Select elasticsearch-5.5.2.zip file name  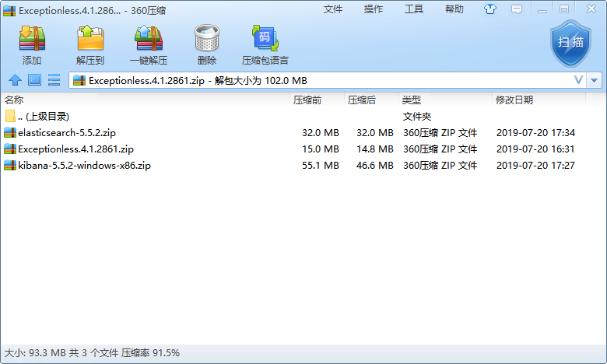coord(67,133)
